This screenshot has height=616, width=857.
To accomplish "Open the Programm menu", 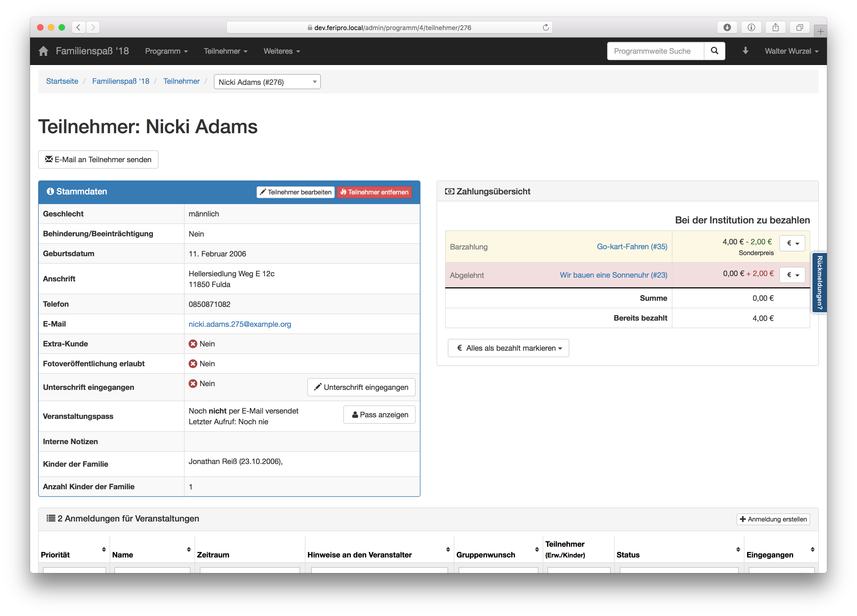I will coord(166,51).
